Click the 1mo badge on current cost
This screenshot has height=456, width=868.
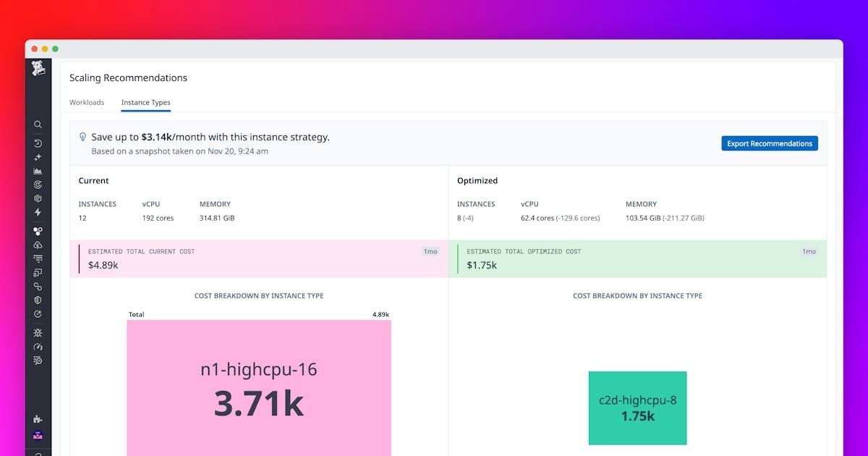[430, 251]
